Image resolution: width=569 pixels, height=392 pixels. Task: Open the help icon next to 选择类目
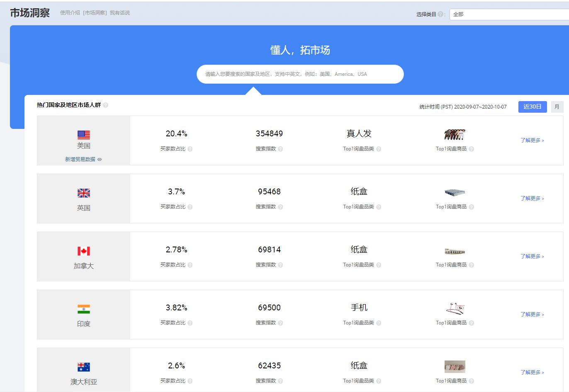pos(440,13)
